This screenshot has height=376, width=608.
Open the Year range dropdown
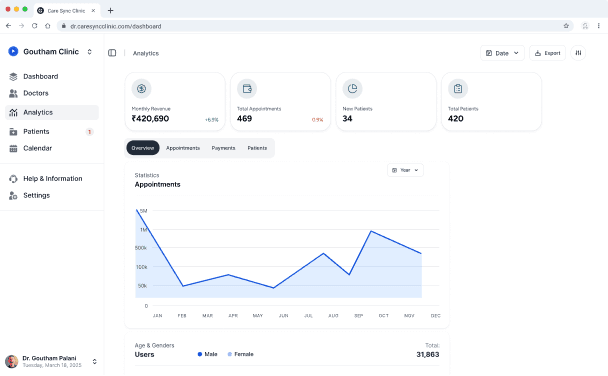pyautogui.click(x=405, y=170)
